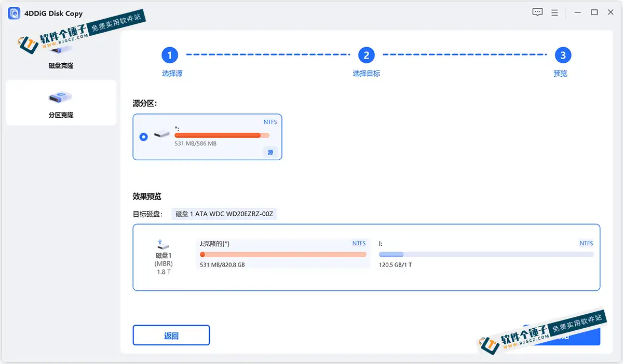The height and width of the screenshot is (364, 623).
Task: Click the I: partition usage bar
Action: click(x=486, y=255)
